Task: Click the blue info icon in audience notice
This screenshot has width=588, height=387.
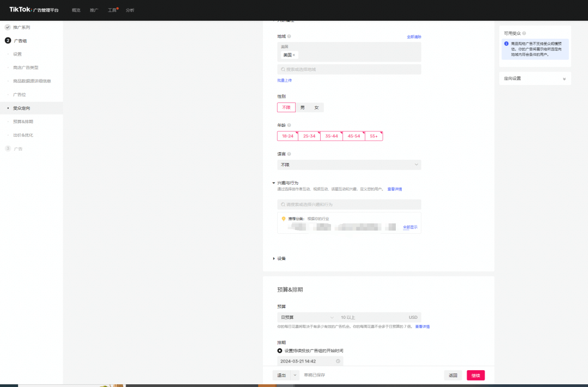Action: [506, 44]
